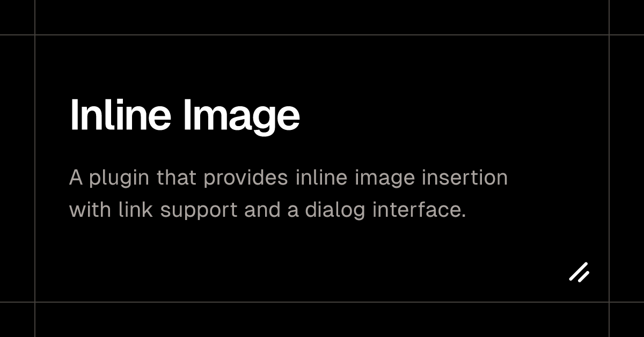The image size is (644, 337).
Task: Click the top-right grid line intersection
Action: [609, 35]
